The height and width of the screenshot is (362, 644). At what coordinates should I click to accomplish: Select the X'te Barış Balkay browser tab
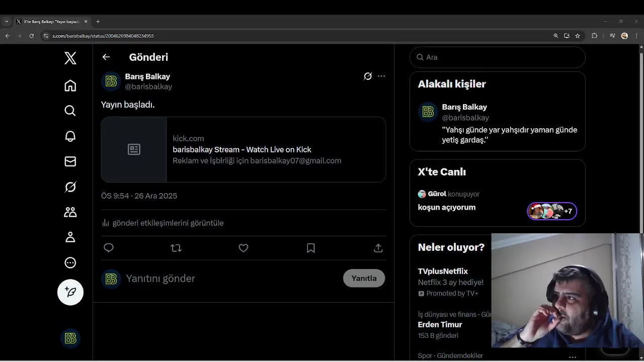click(x=52, y=22)
